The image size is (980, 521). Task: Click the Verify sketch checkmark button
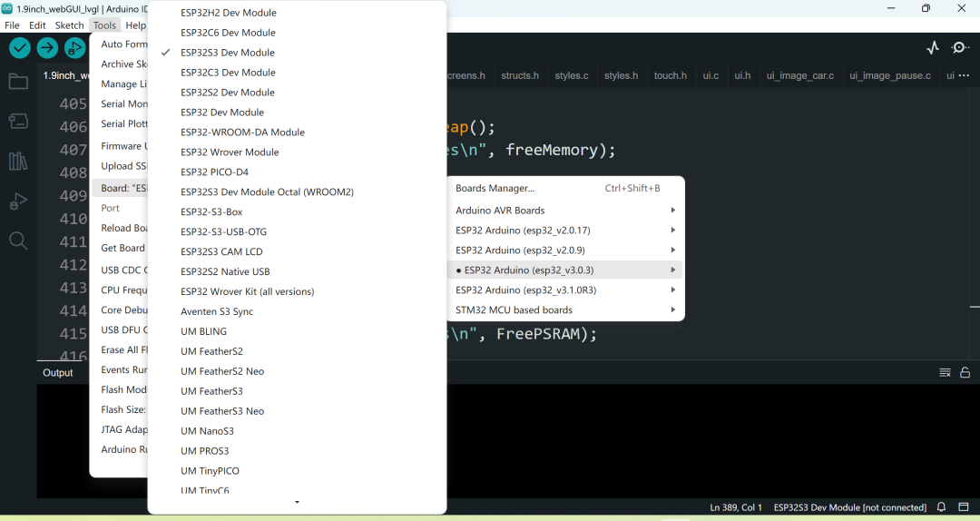click(x=20, y=47)
